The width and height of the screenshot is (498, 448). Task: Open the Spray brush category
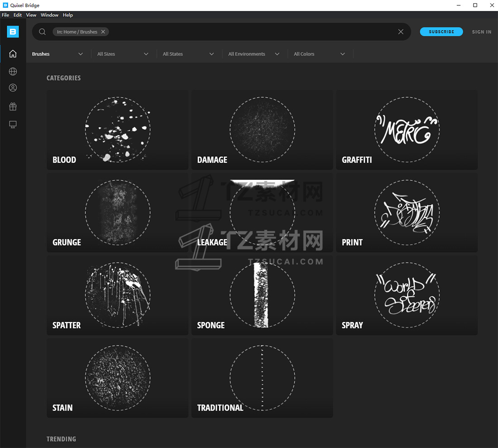[x=407, y=295]
